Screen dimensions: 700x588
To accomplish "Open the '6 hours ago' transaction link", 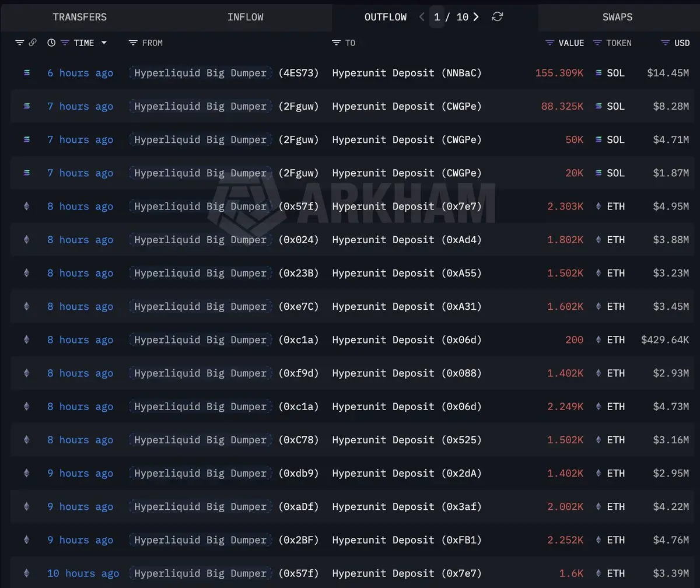I will (80, 73).
